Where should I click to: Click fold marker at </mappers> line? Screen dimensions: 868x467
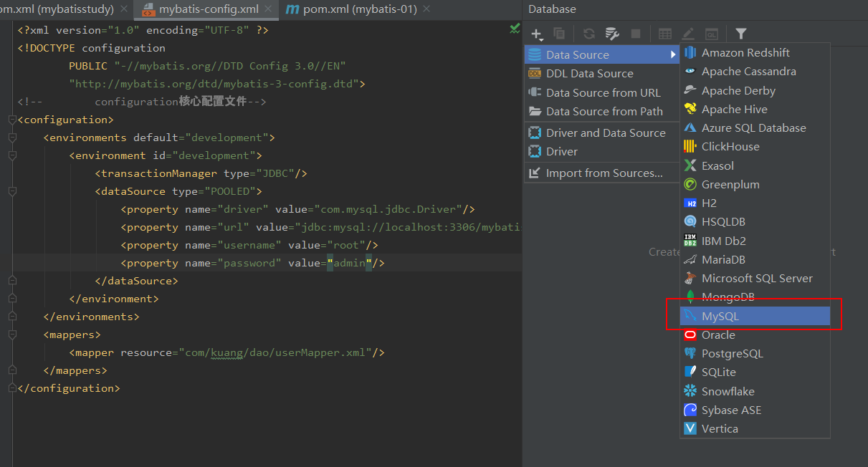(x=12, y=370)
